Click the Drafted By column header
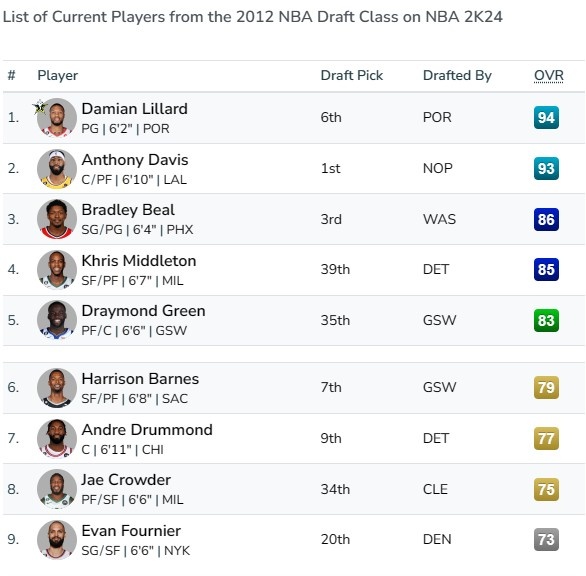Screen dimensions: 586x576 [457, 76]
